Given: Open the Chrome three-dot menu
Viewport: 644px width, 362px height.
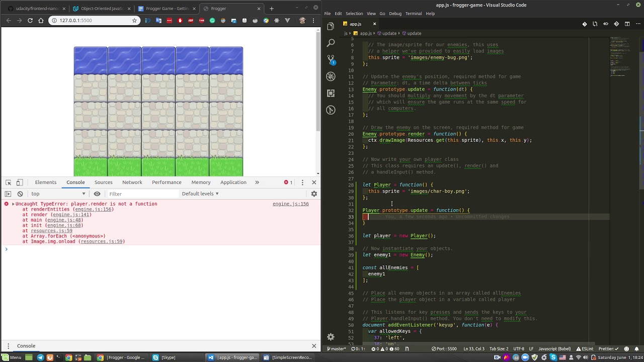Looking at the screenshot, I should click(314, 20).
